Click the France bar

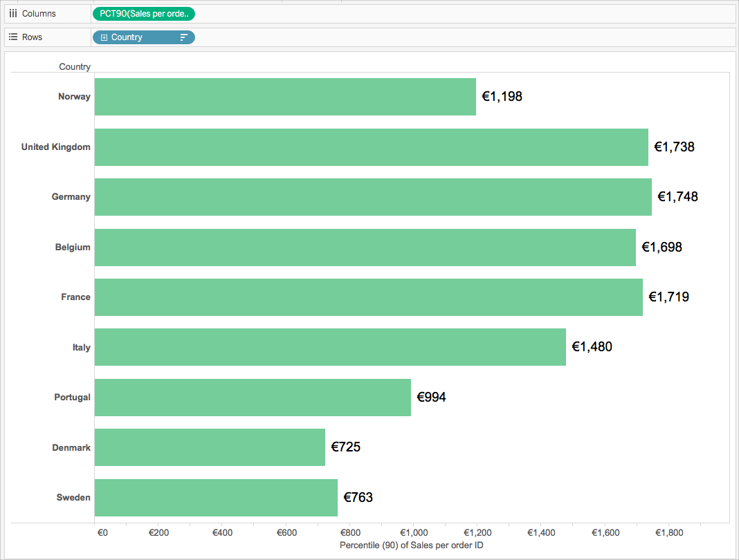tap(369, 297)
